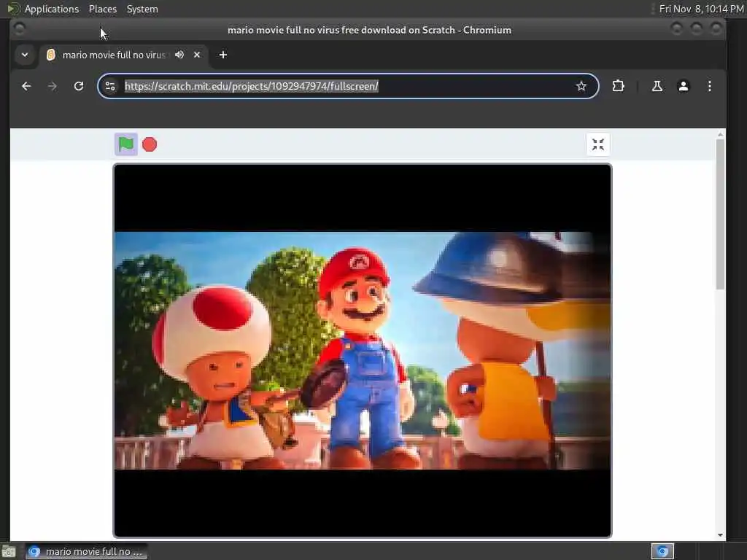Open a new browser tab
The image size is (747, 560).
coord(223,55)
